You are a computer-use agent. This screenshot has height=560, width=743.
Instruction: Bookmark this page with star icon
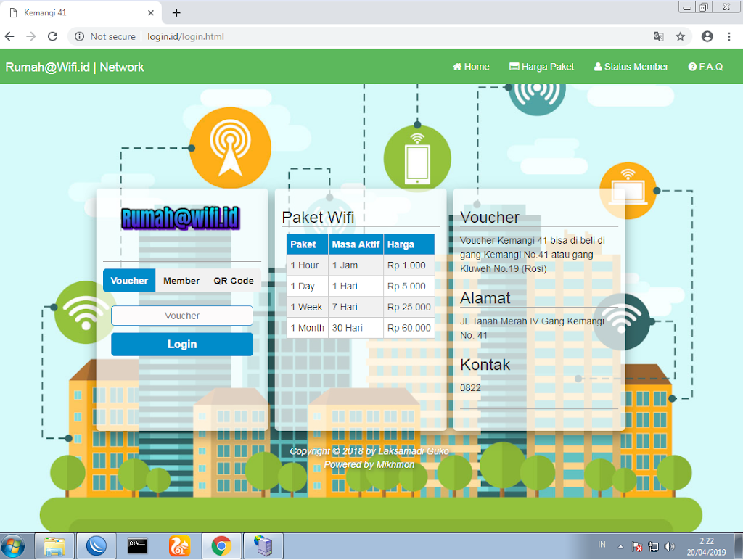click(x=680, y=36)
